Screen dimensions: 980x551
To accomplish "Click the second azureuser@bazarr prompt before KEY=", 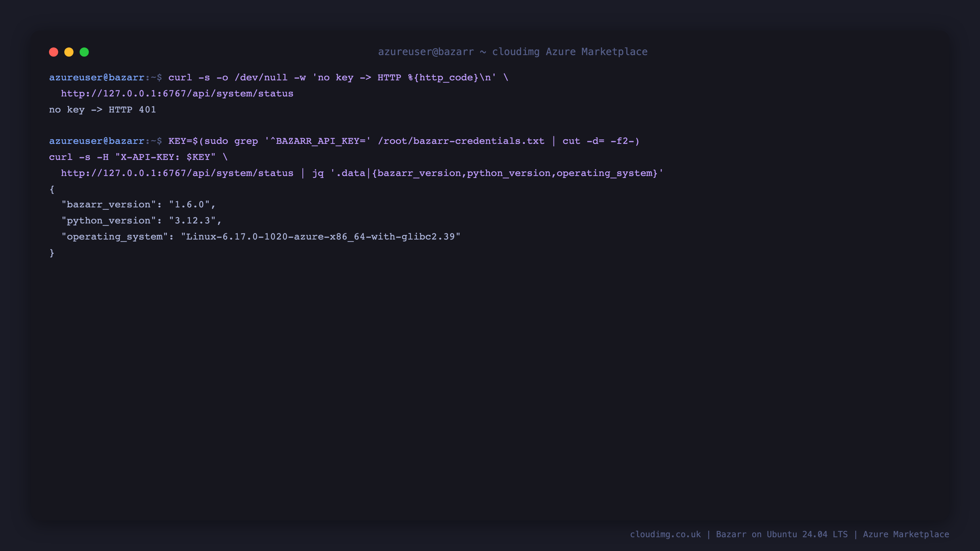I will click(x=105, y=141).
